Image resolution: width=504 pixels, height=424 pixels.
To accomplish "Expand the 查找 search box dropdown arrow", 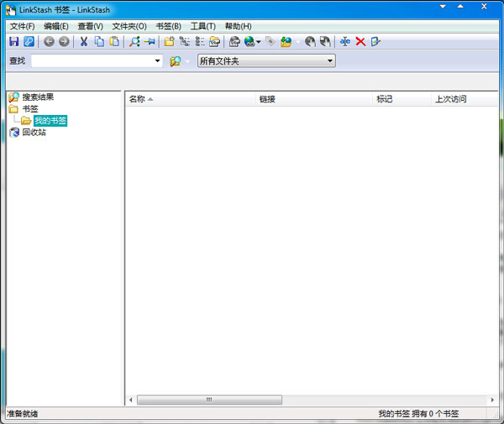I will coord(158,60).
